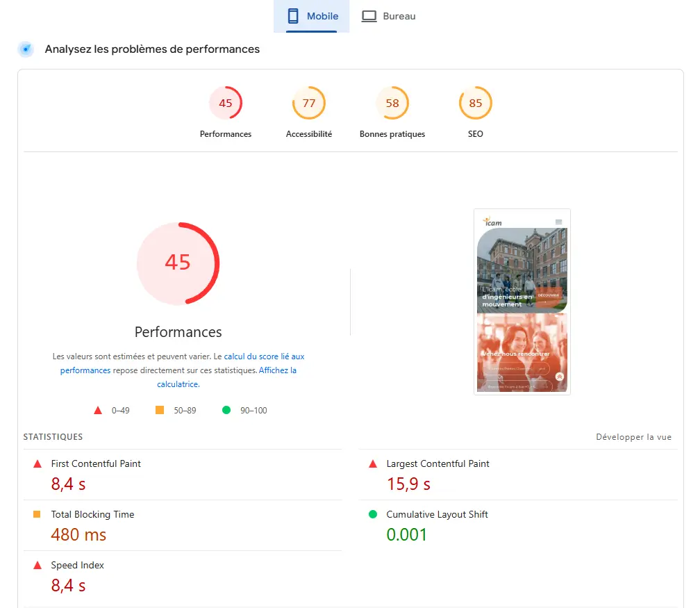Viewport: 700px width, 608px height.
Task: Switch to the Bureau tab
Action: coord(389,16)
